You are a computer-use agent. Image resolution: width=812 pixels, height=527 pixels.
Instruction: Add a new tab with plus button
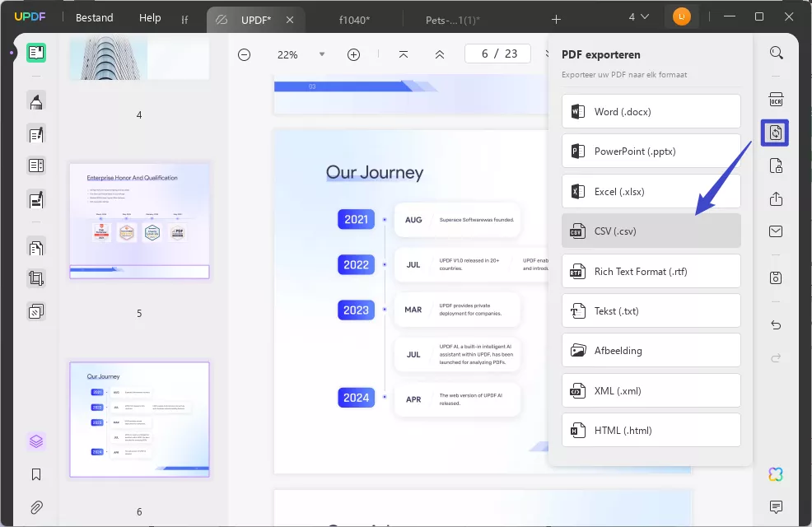(556, 20)
